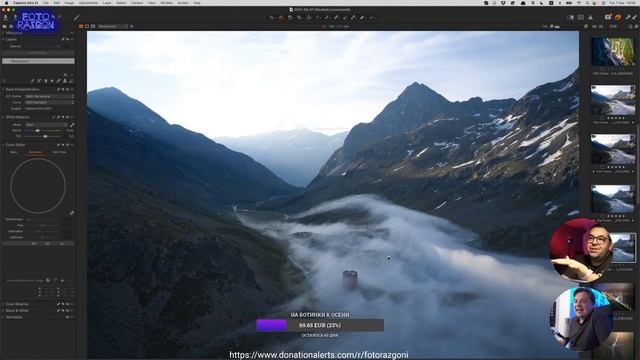The width and height of the screenshot is (640, 360).
Task: Click the brush icon next to the Background layer selector
Action: tap(131, 26)
